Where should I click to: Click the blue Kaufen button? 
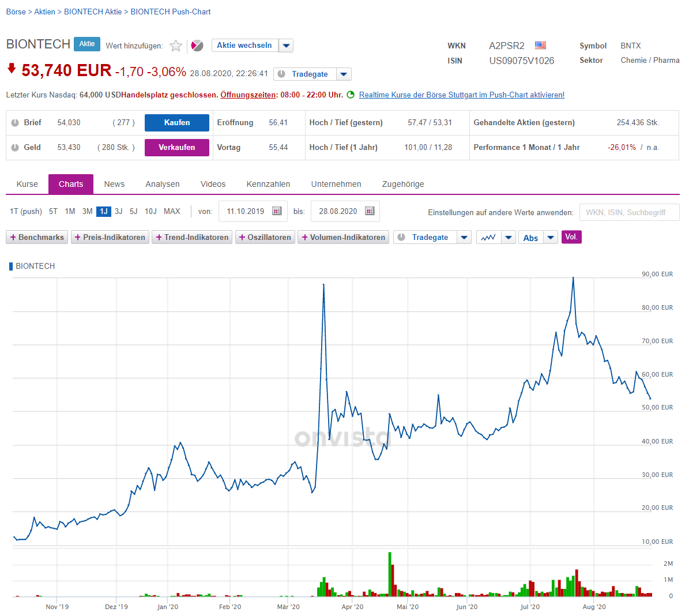tap(177, 123)
